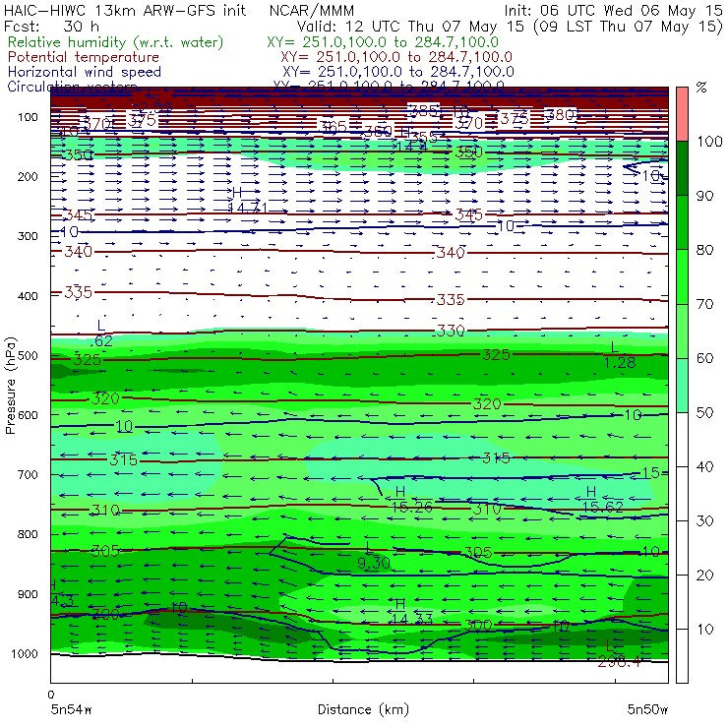
Task: Click the 60–70% light green colorbar segment
Action: pos(682,331)
